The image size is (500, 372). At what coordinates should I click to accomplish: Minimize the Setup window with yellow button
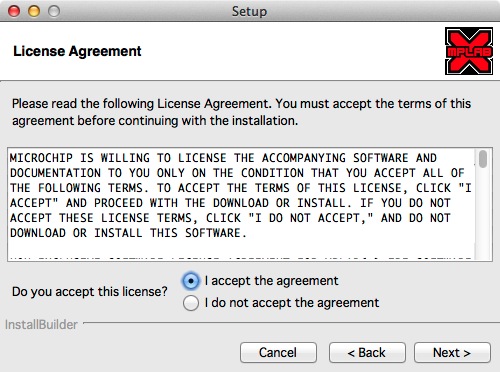coord(34,11)
